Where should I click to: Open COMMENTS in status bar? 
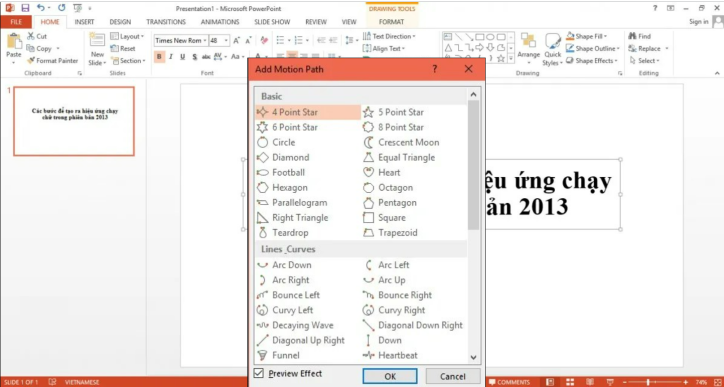(509, 382)
